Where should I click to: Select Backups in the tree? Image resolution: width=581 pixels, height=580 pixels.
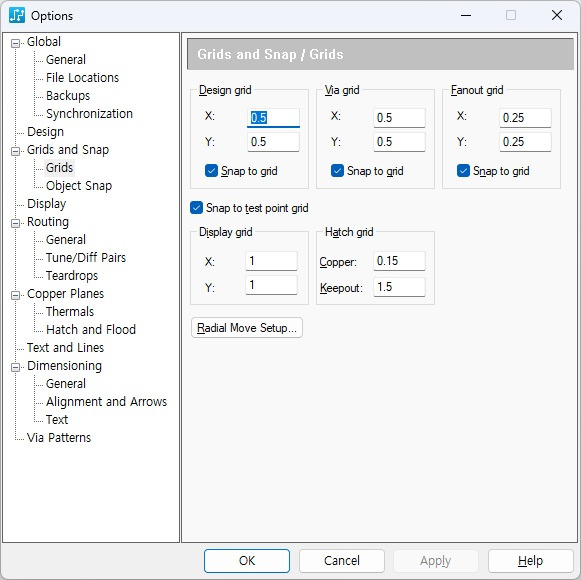[x=68, y=96]
